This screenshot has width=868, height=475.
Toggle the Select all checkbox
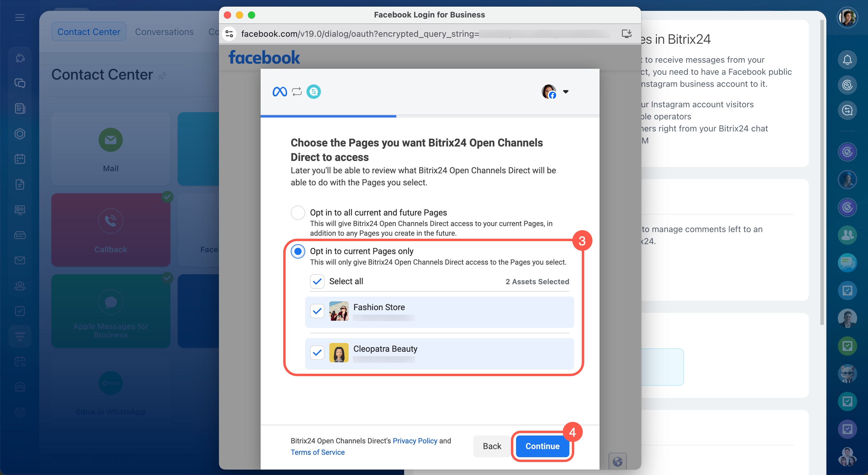tap(317, 282)
